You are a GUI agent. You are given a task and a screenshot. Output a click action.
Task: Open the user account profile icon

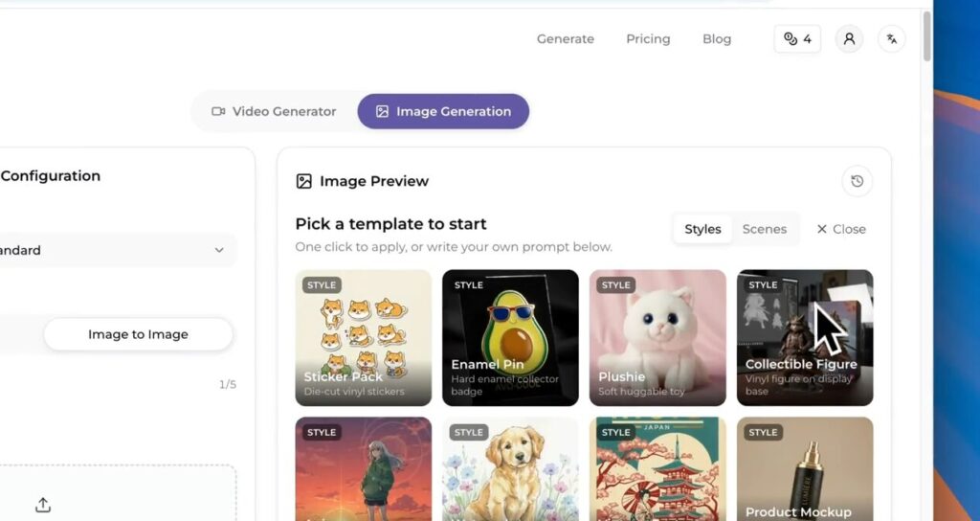point(849,38)
